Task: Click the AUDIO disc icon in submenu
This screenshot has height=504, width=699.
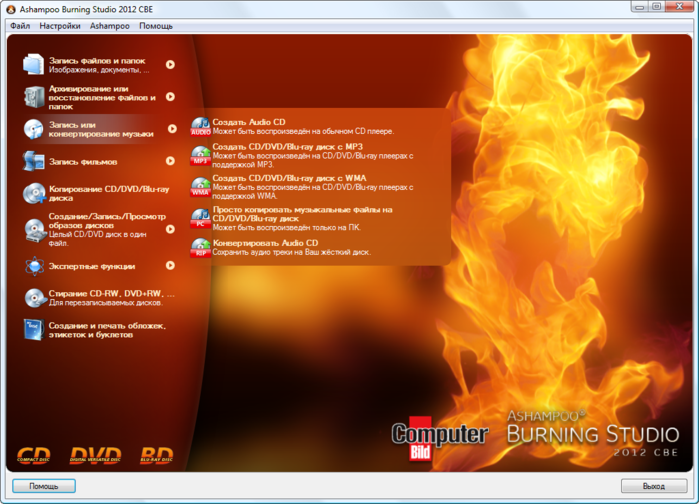Action: tap(201, 127)
